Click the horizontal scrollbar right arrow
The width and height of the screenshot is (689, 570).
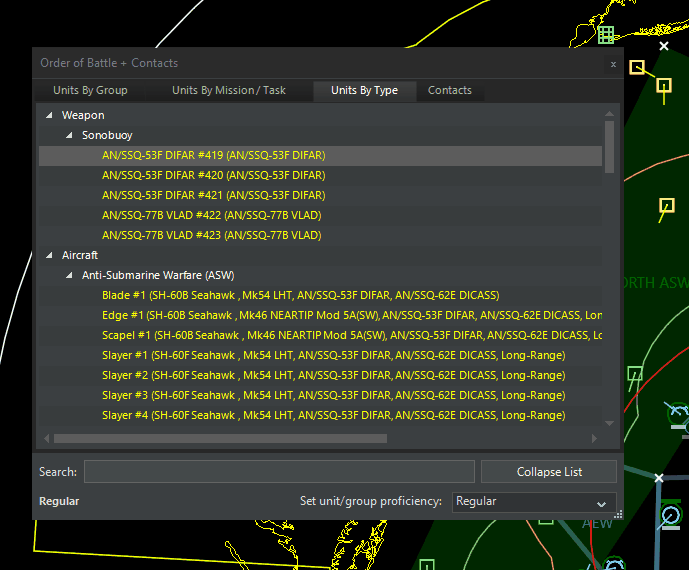click(x=595, y=439)
